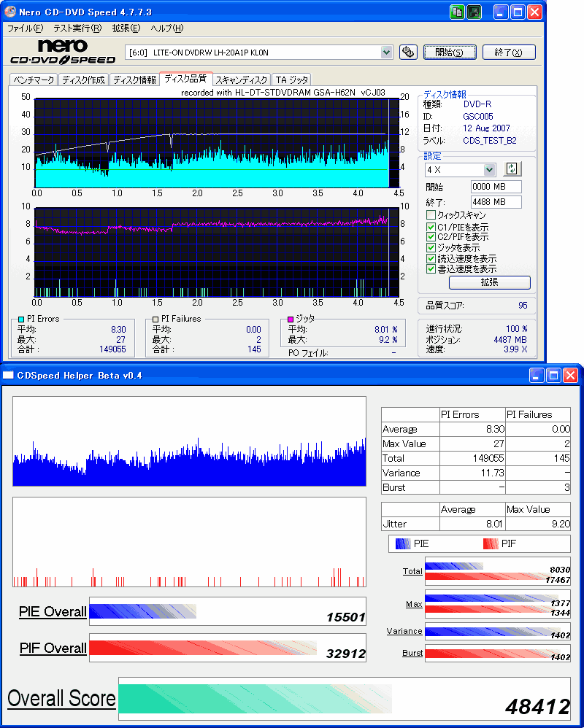Switch to the ベンチマーク tab
This screenshot has width=584, height=728.
34,80
